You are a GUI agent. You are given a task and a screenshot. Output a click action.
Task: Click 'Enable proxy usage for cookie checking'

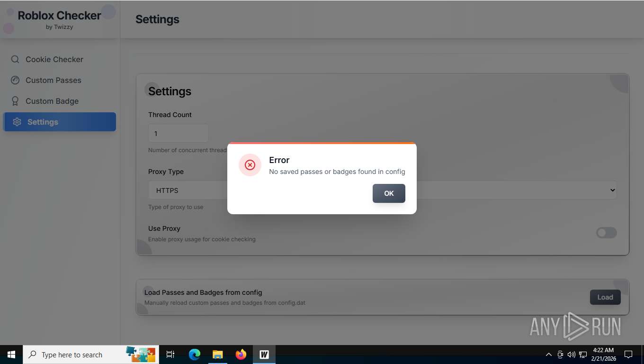pos(202,239)
